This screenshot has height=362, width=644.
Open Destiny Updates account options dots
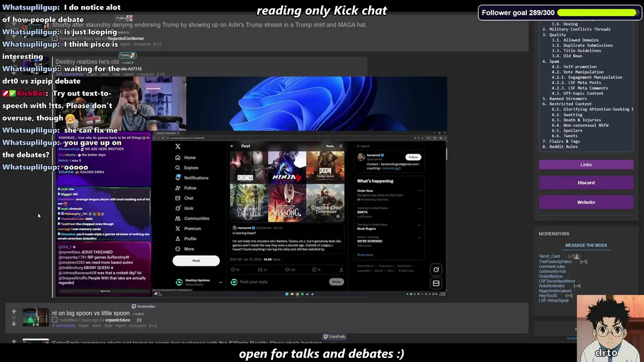tap(220, 283)
